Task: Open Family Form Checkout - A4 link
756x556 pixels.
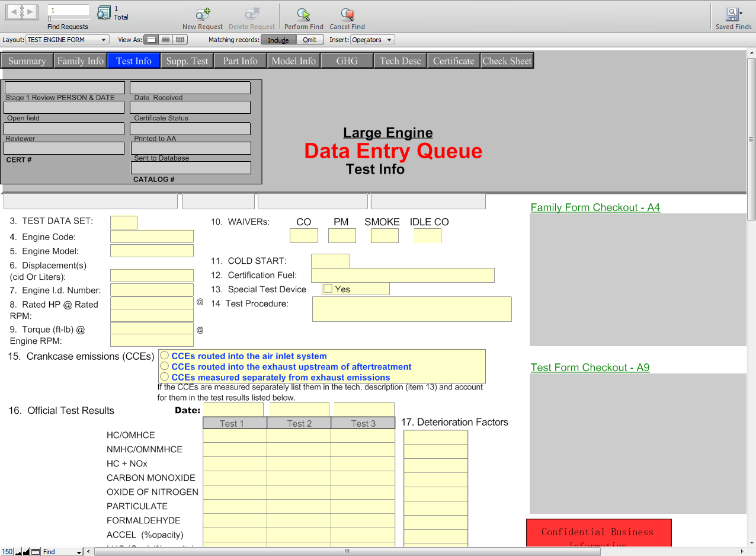Action: tap(595, 207)
